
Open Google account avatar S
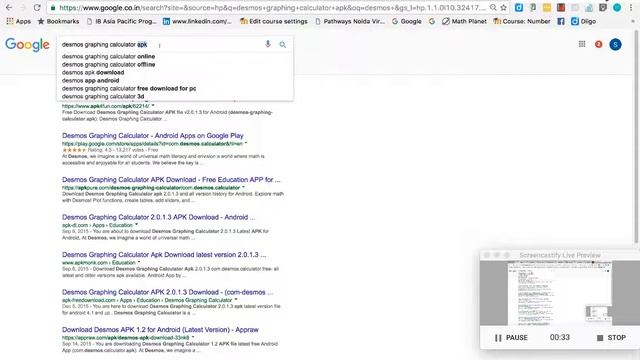coord(616,44)
